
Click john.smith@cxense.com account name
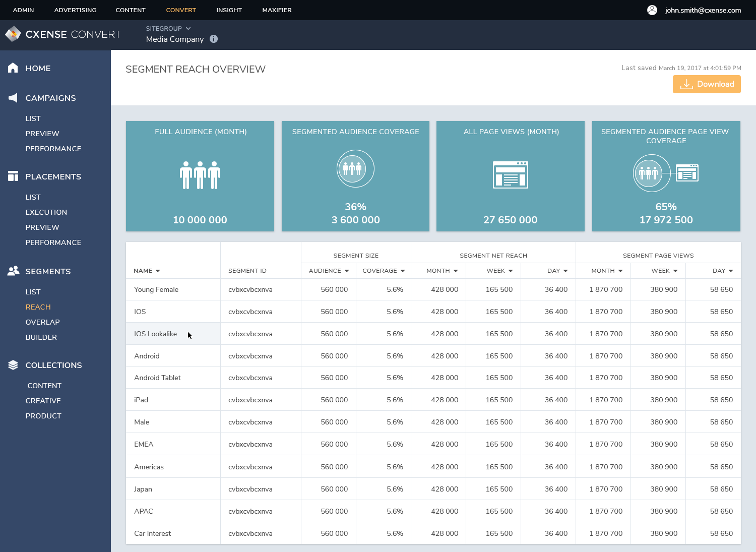(703, 10)
